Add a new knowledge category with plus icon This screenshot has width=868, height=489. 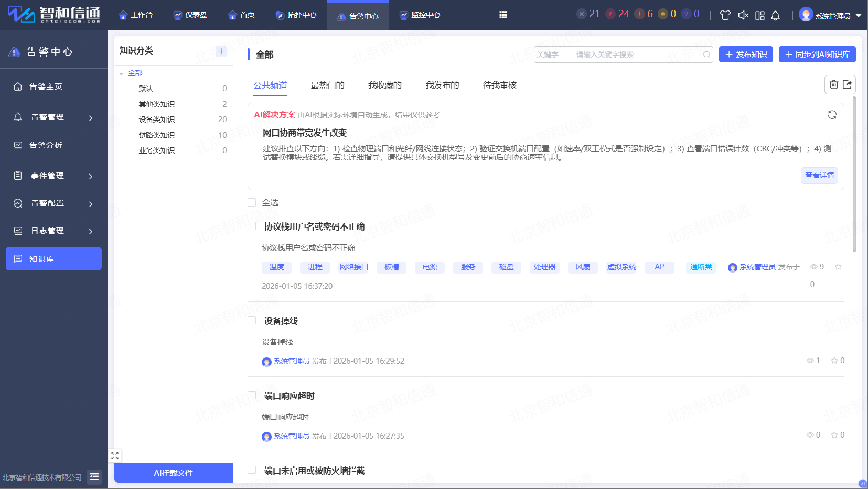coord(221,51)
